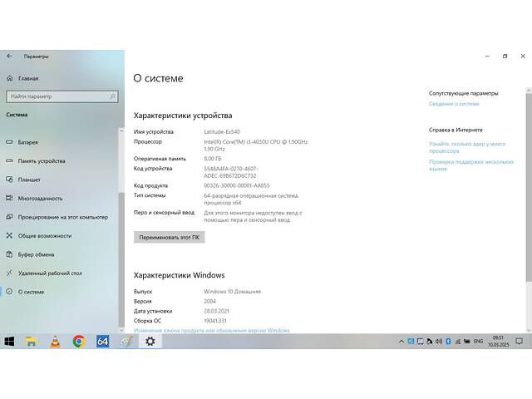Open the Батарея settings section
The image size is (532, 399).
(x=22, y=142)
